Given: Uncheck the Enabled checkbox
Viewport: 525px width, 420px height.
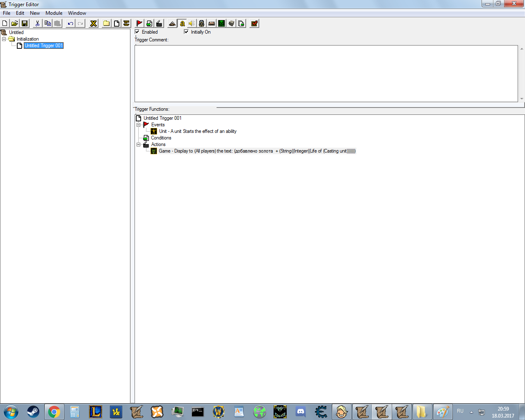Looking at the screenshot, I should [x=137, y=32].
